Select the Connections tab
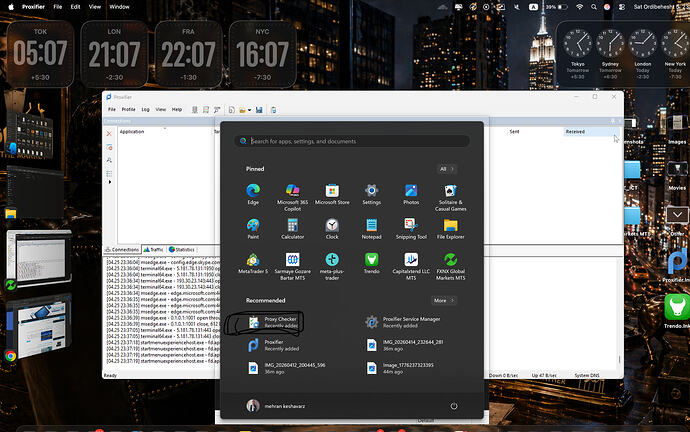This screenshot has width=690, height=432. pos(122,249)
